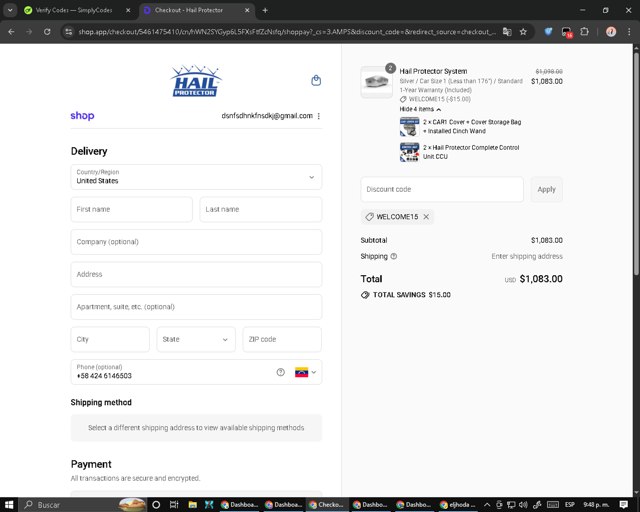Open the shield extension icon
Screen dimensions: 640x512
tap(548, 32)
